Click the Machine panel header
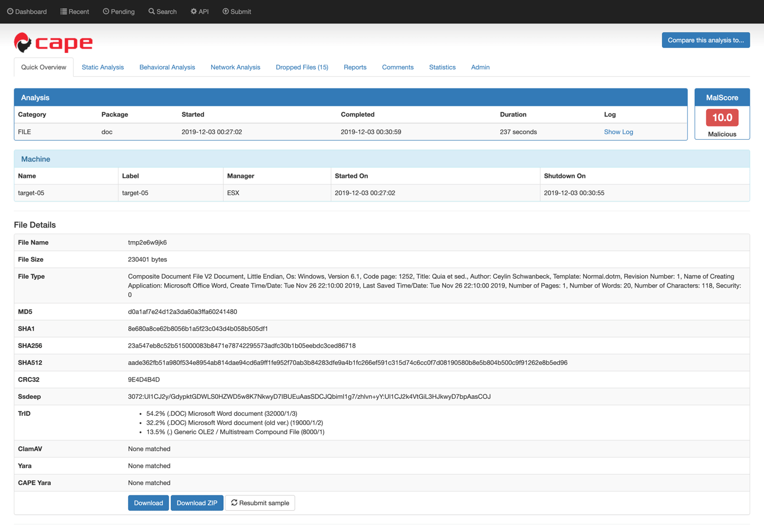 pos(381,159)
